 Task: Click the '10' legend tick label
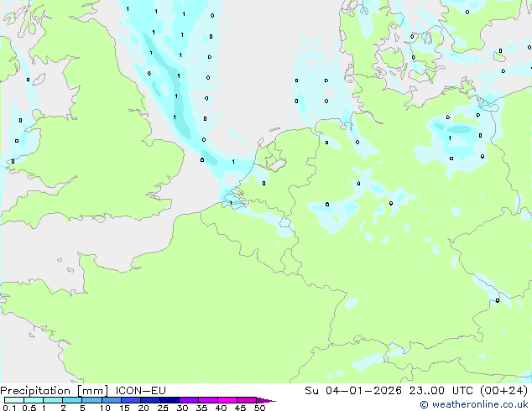(x=105, y=408)
